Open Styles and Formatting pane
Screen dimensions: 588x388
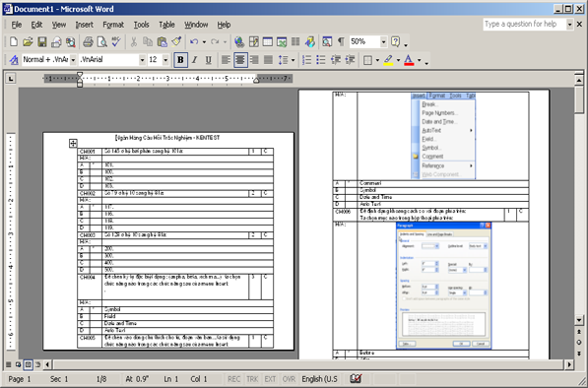14,60
